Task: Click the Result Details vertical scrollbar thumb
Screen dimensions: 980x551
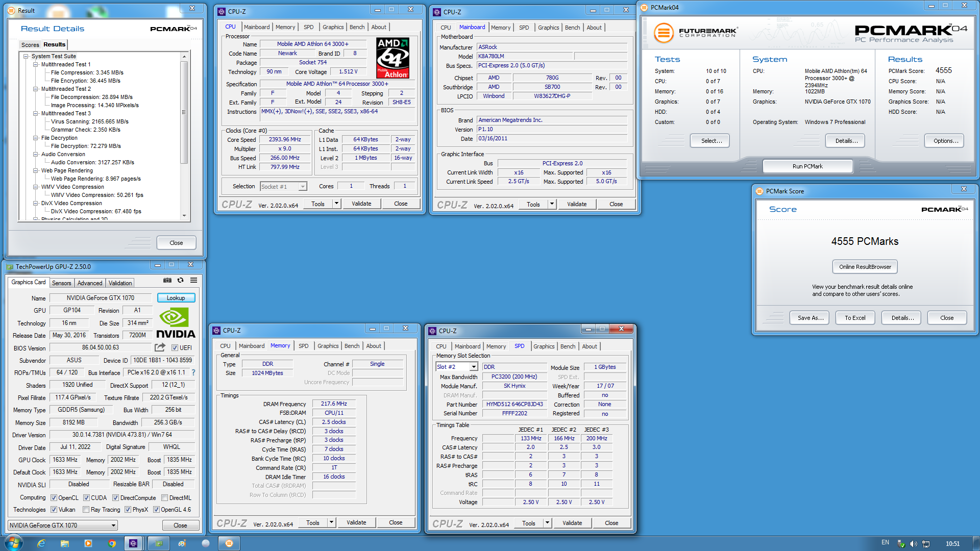Action: pyautogui.click(x=184, y=112)
